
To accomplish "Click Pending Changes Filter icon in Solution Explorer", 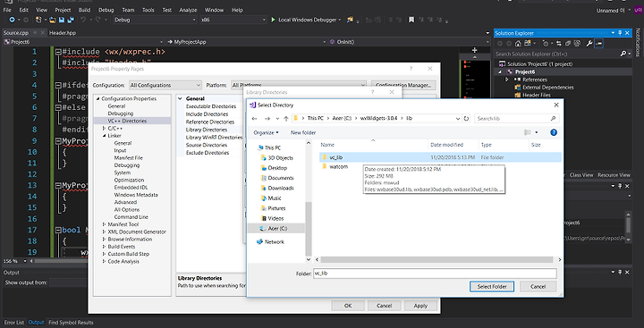I will tap(547, 44).
